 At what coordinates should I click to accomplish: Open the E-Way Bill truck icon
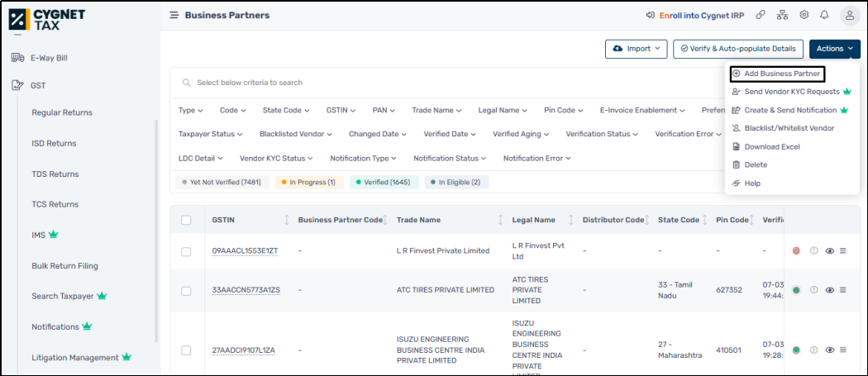coord(17,58)
